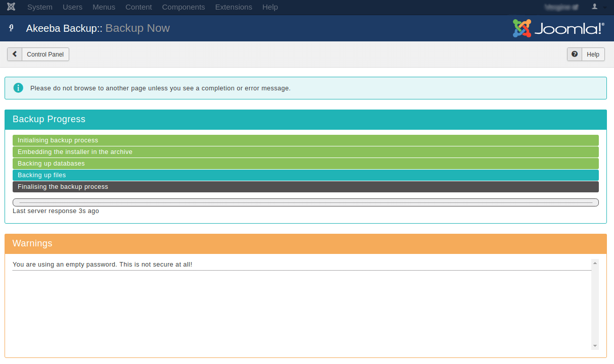Open the user account dropdown icon
This screenshot has height=364, width=614.
pyautogui.click(x=598, y=7)
